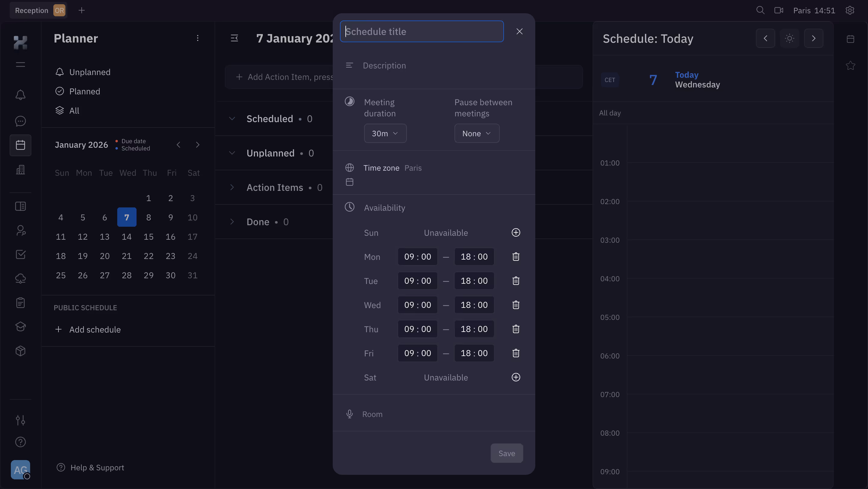Open settings via the gear icon
The height and width of the screenshot is (489, 868).
click(x=850, y=10)
